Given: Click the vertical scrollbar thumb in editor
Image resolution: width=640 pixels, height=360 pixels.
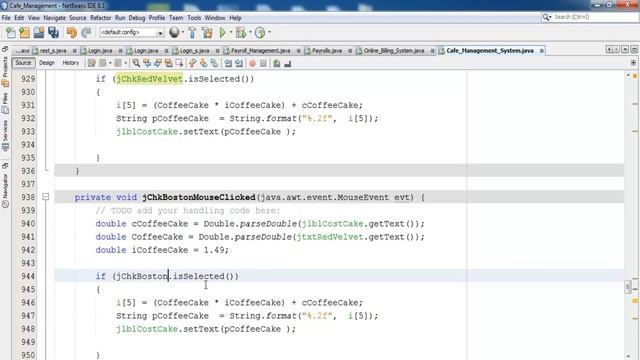Looking at the screenshot, I should (628, 287).
